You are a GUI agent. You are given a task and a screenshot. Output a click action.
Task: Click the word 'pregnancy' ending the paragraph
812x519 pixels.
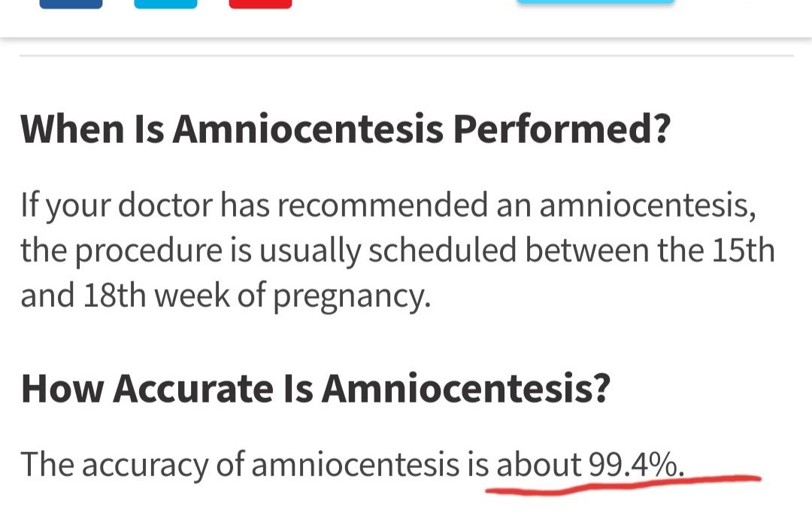(x=351, y=296)
